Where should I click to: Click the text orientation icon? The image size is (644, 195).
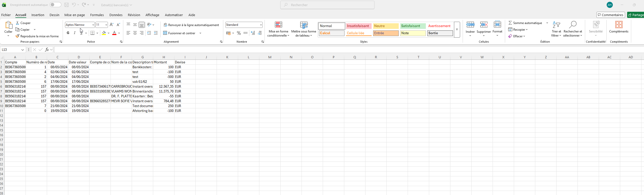[149, 25]
